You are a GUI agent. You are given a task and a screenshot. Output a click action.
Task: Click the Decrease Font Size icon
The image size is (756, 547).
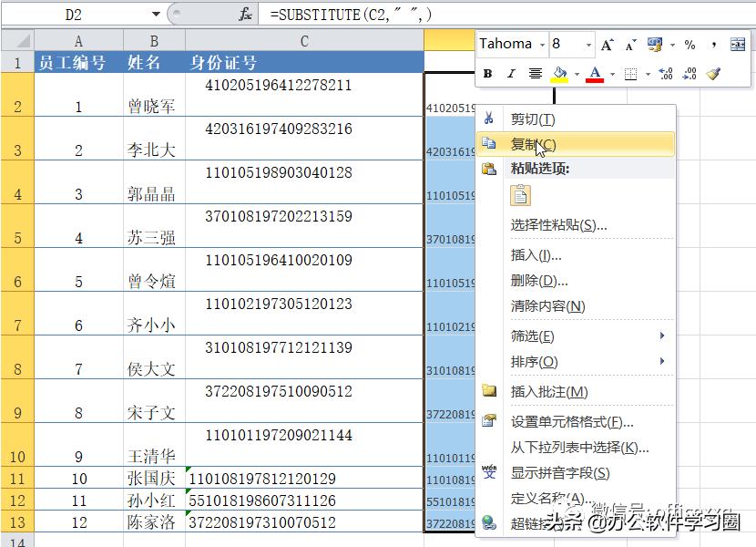(x=629, y=43)
